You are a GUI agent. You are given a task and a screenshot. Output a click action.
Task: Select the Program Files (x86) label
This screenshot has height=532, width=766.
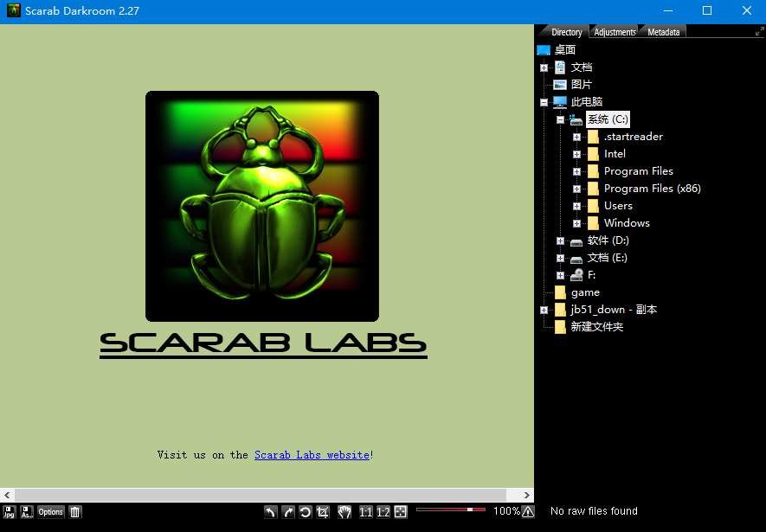tap(652, 189)
